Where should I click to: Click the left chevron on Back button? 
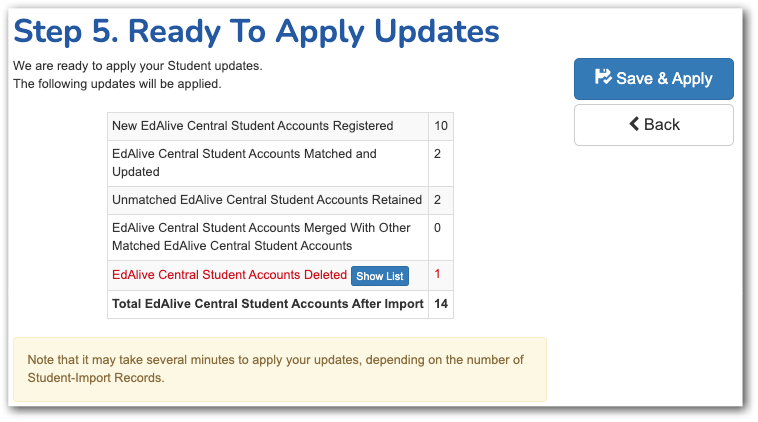point(634,124)
